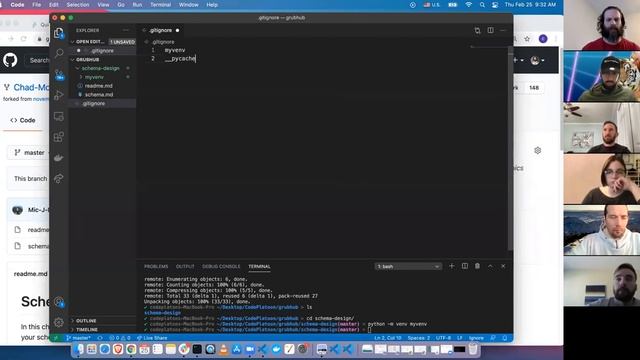Change encoding via UTF-8 in status bar
This screenshot has width=640, height=360.
pyautogui.click(x=443, y=338)
